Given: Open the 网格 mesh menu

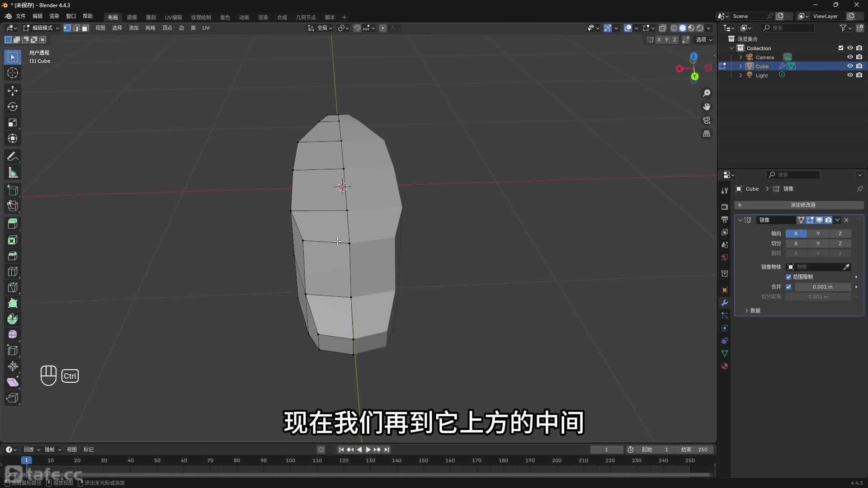Looking at the screenshot, I should point(151,28).
